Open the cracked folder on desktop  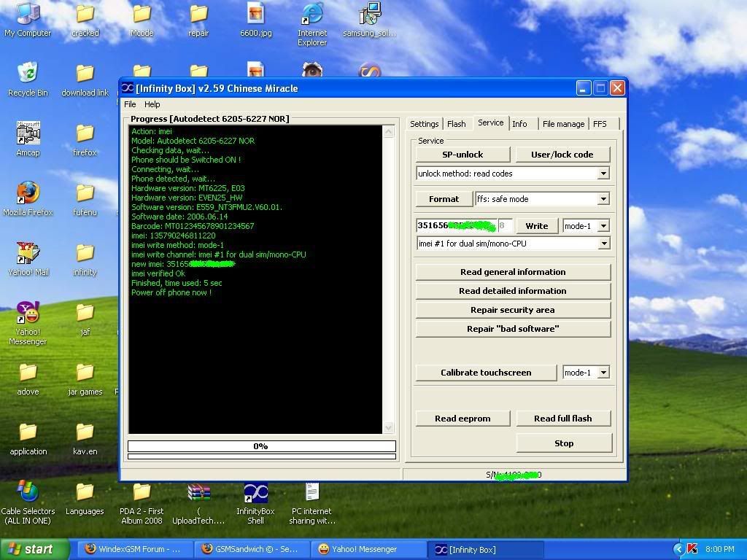point(85,19)
